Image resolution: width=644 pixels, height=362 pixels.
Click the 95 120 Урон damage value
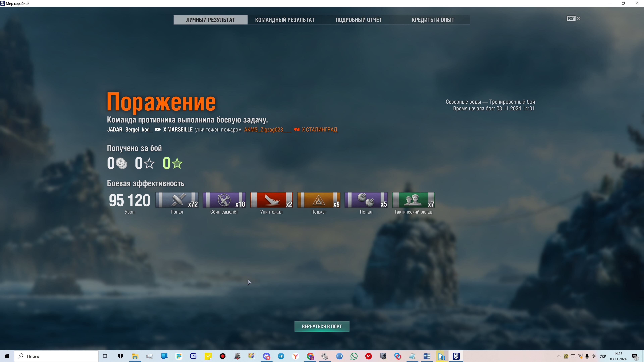129,200
